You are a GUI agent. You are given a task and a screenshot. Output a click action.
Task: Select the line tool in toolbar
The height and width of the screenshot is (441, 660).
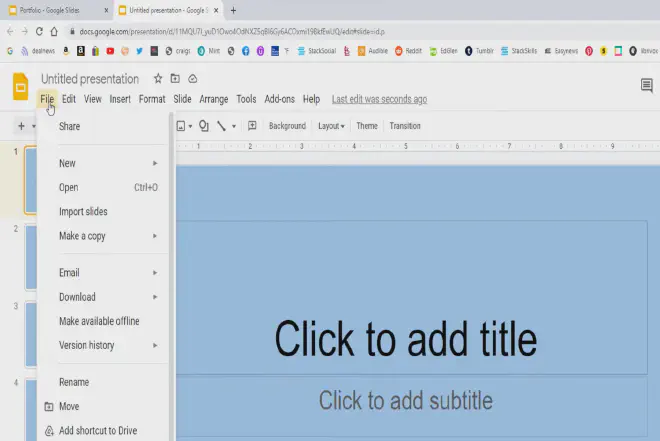tap(221, 126)
